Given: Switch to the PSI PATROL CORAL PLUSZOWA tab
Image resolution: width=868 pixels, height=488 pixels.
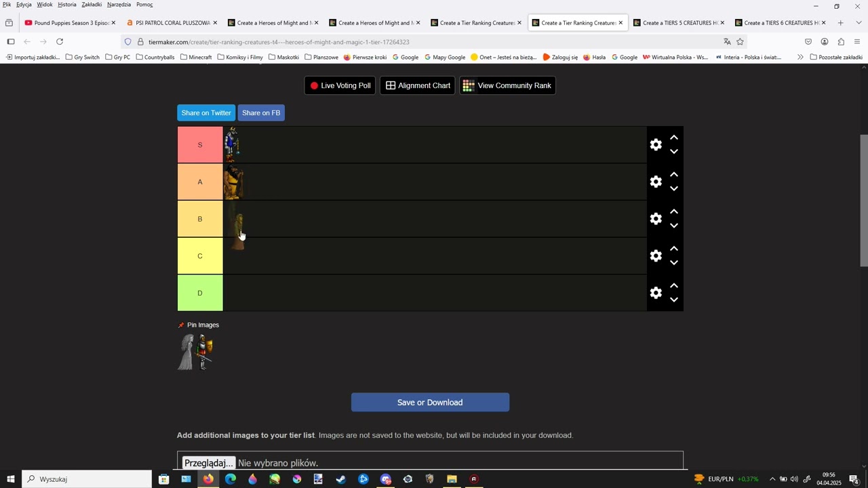Looking at the screenshot, I should [x=172, y=23].
